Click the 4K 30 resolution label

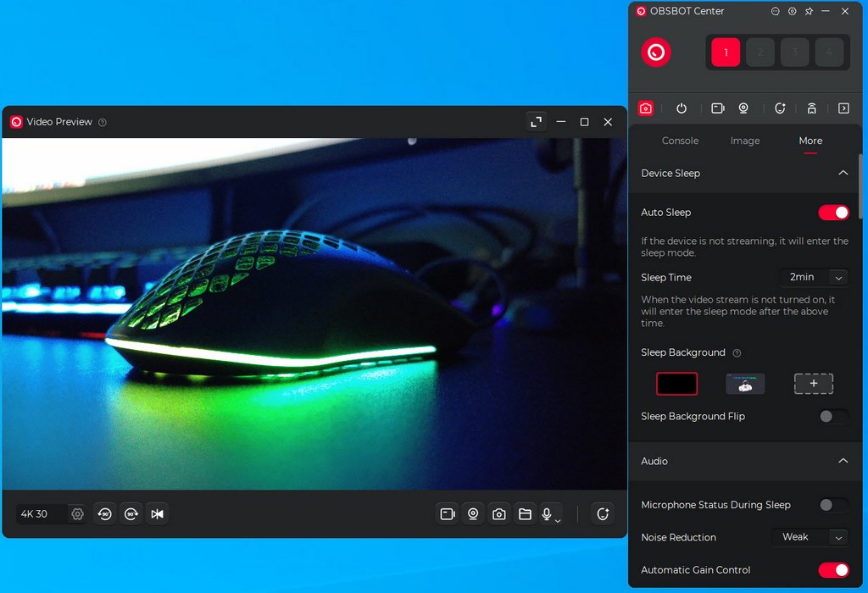pyautogui.click(x=34, y=514)
